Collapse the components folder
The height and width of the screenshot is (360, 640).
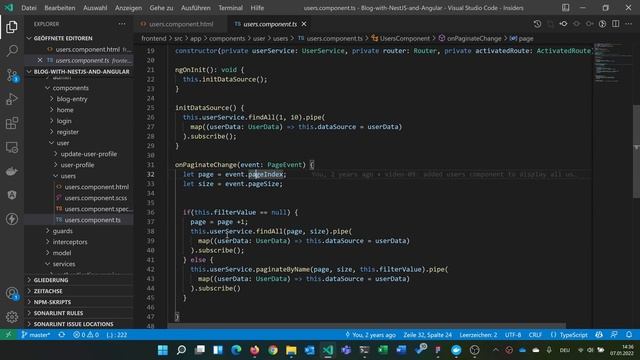click(x=71, y=88)
